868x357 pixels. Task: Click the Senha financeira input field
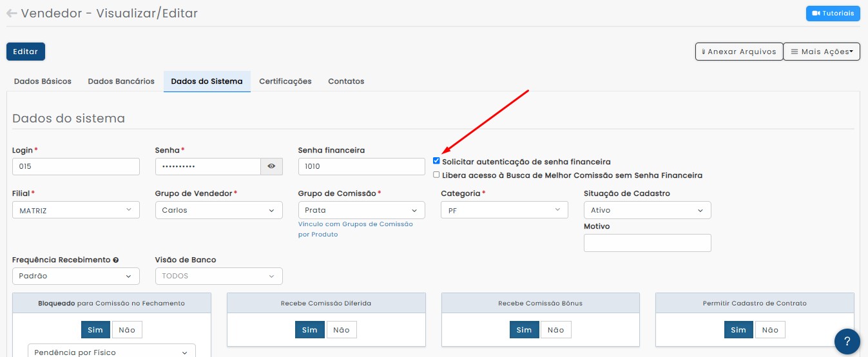[x=362, y=166]
